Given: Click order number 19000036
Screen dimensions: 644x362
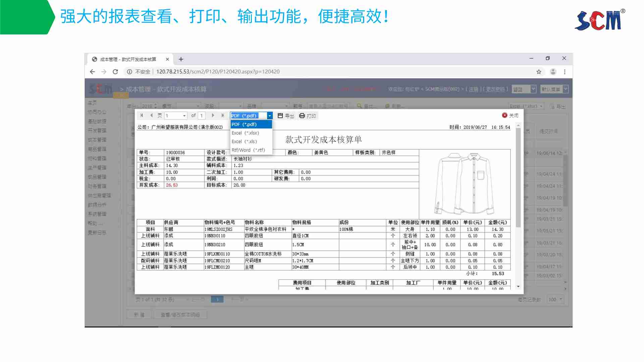Looking at the screenshot, I should (x=175, y=153).
